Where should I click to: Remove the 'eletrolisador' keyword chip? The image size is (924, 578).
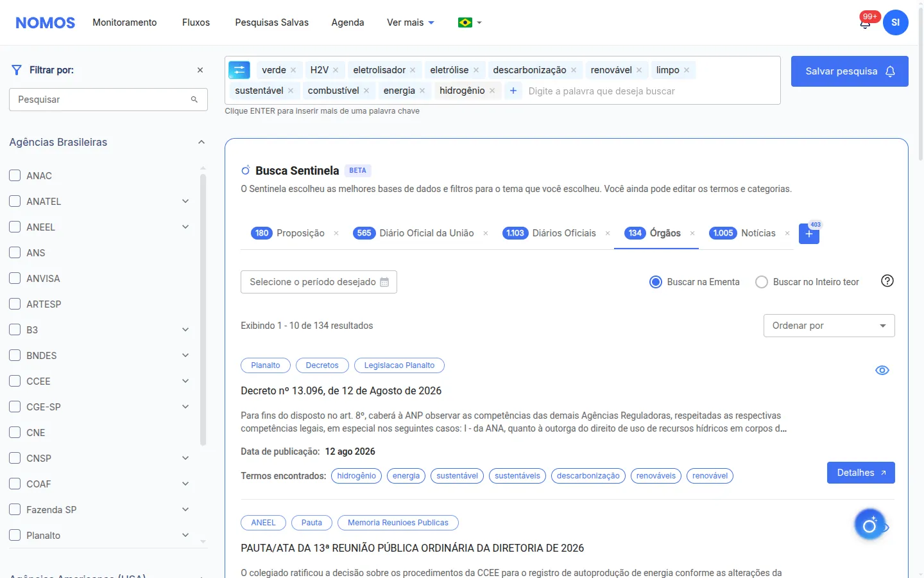click(413, 70)
